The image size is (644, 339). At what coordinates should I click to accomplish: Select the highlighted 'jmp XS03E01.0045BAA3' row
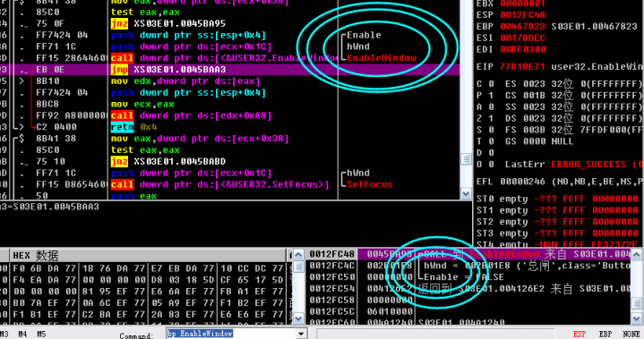(230, 70)
